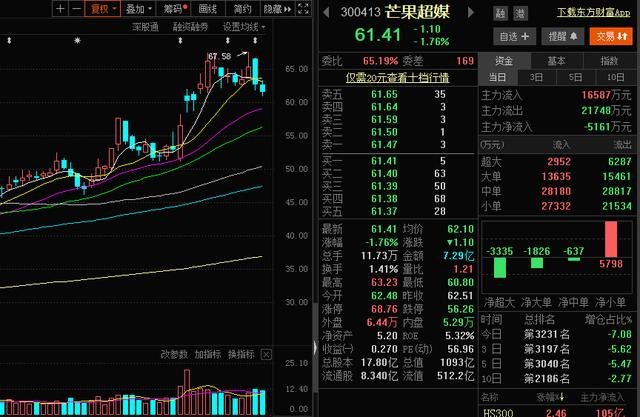Click the 换指标 change indicator option
The image size is (640, 417).
click(x=241, y=354)
